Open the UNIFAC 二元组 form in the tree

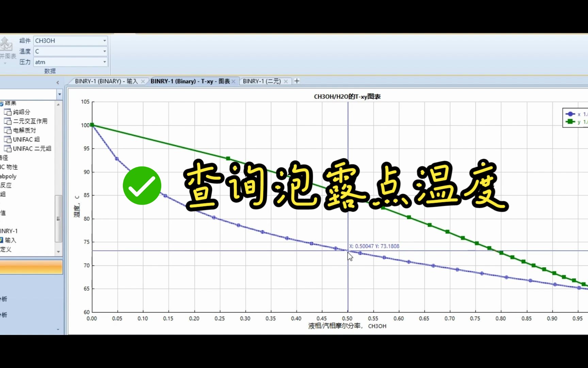(32, 149)
